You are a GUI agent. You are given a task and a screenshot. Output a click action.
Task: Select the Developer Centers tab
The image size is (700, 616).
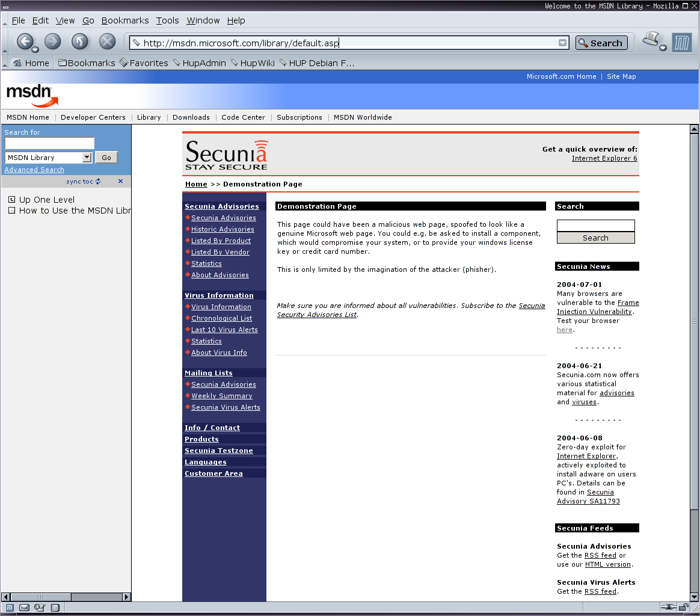click(93, 117)
